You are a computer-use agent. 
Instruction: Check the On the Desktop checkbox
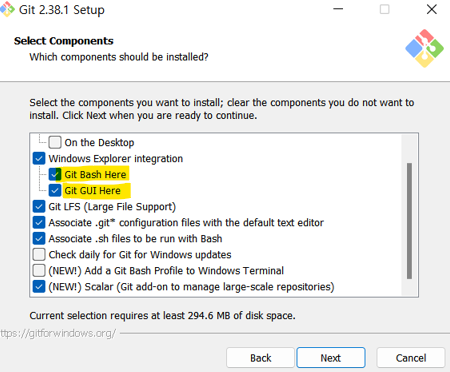click(x=55, y=142)
